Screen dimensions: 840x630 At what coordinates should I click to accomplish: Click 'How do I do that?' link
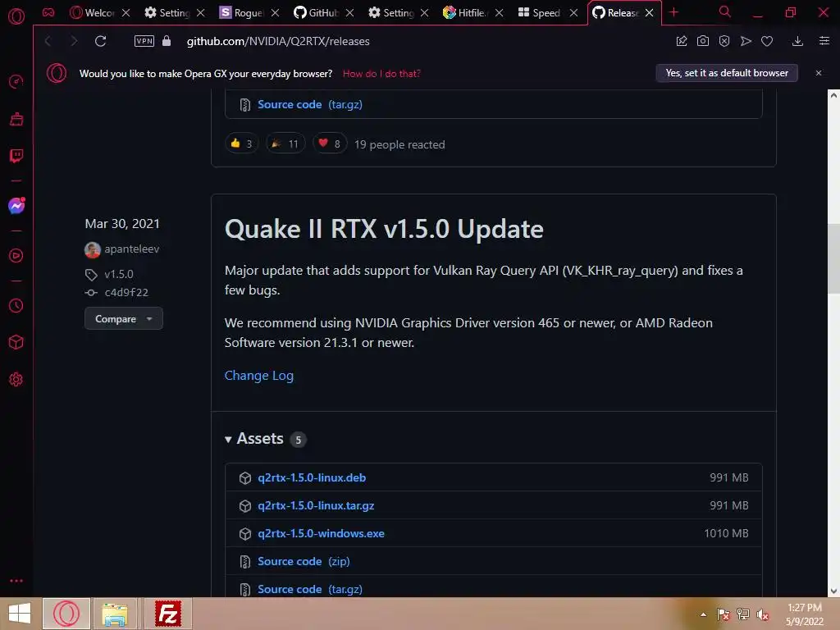[x=381, y=73]
